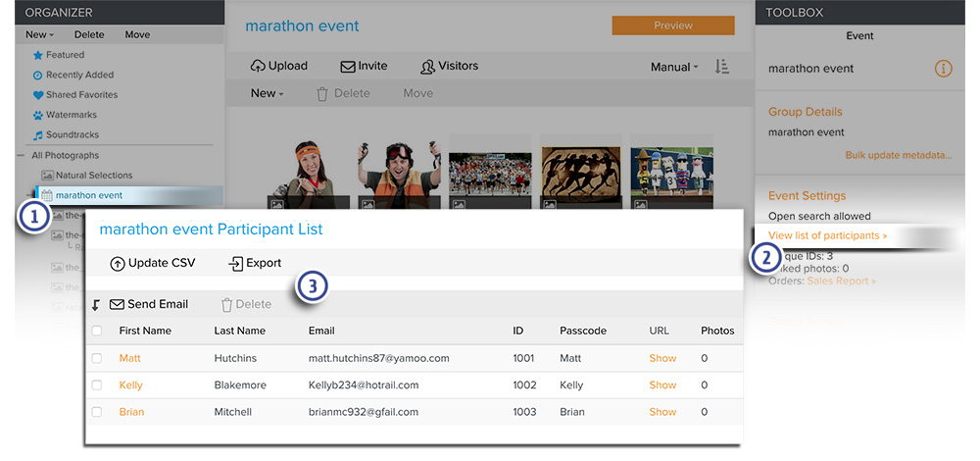Click the gallery Delete trash icon

(321, 94)
